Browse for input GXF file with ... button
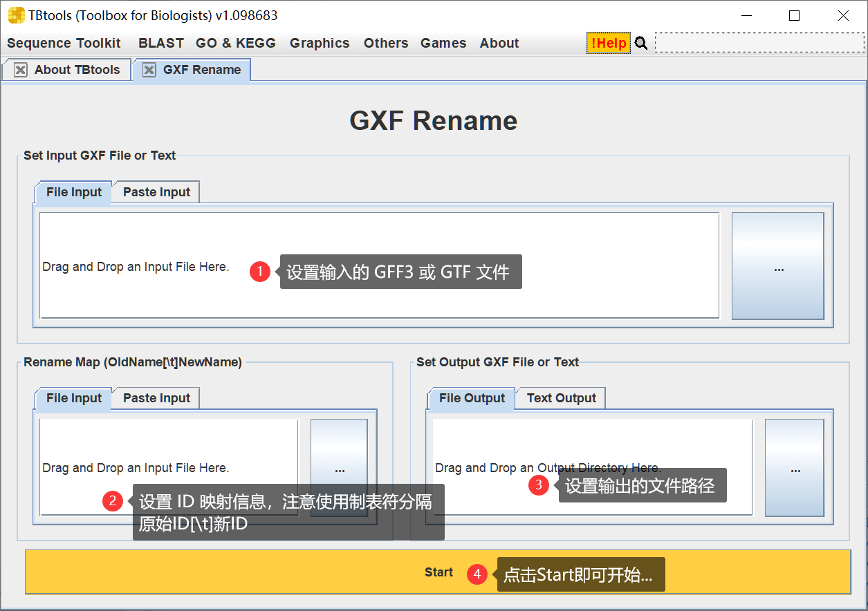 [x=778, y=266]
